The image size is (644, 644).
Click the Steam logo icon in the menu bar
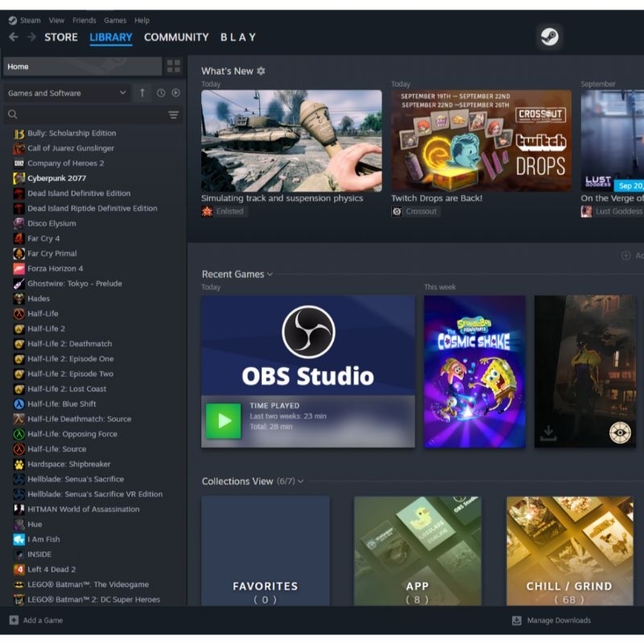tap(13, 20)
